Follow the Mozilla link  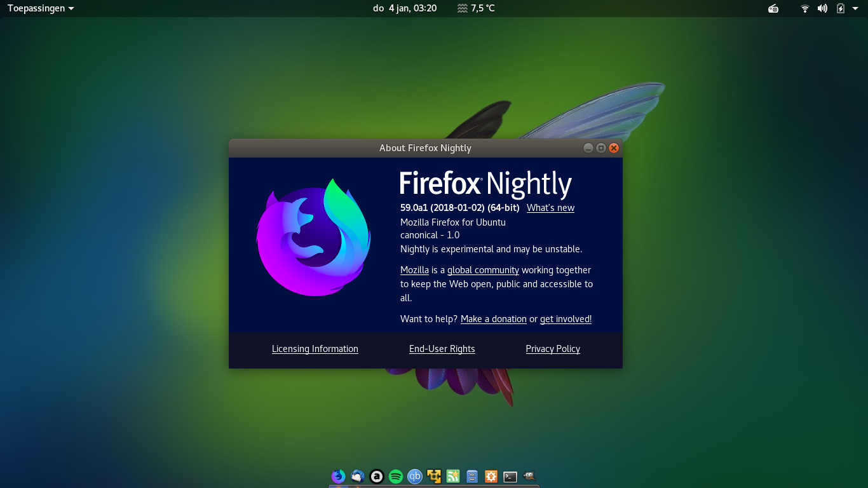[414, 270]
